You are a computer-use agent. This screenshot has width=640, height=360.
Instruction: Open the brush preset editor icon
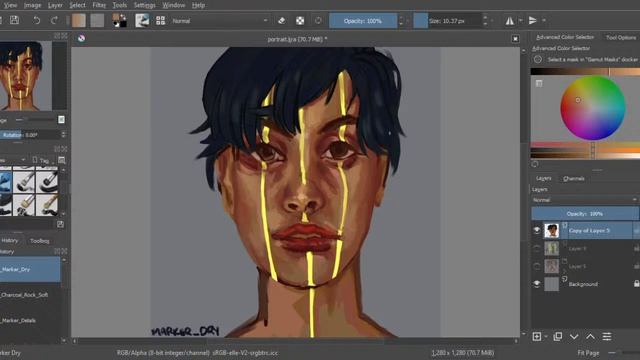coord(142,20)
